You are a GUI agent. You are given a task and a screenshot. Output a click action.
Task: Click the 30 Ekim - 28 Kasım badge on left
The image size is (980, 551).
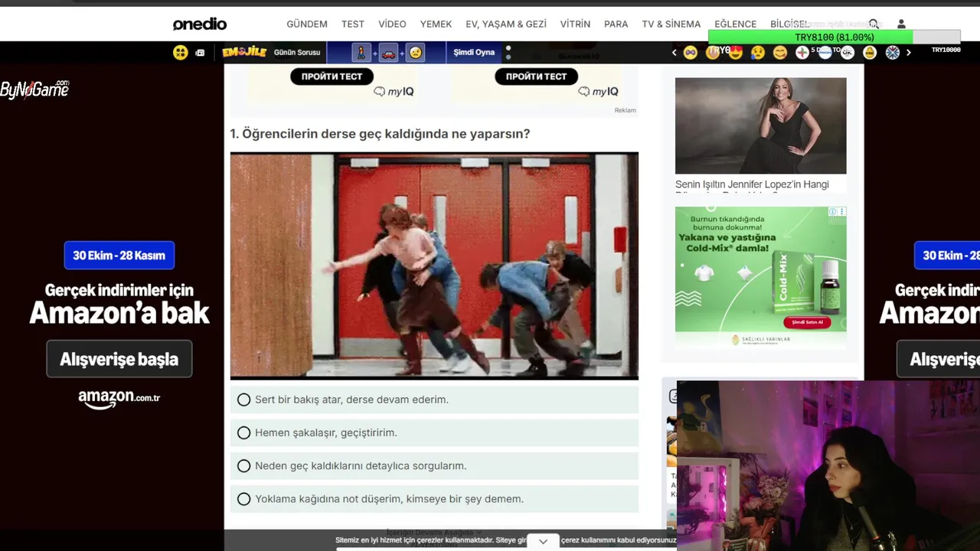(119, 256)
